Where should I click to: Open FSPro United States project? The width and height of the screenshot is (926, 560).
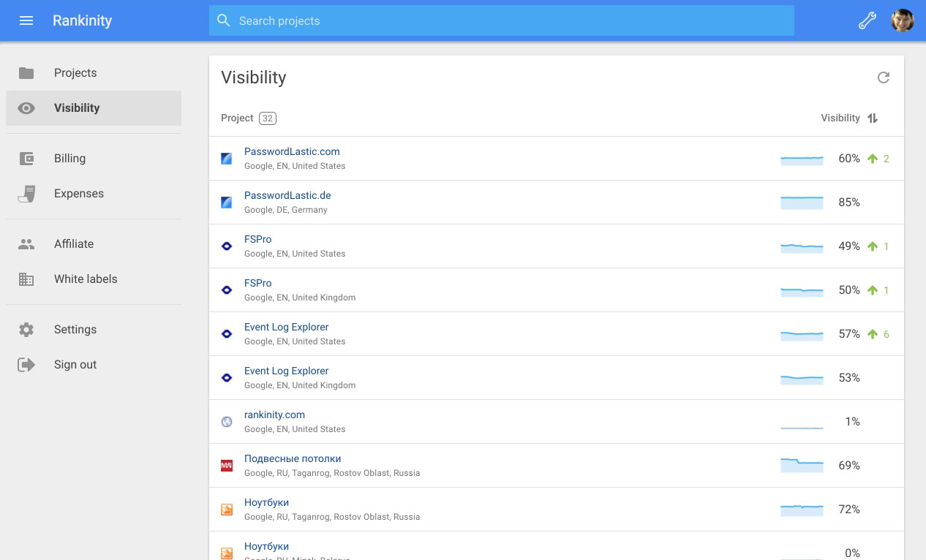click(x=257, y=239)
